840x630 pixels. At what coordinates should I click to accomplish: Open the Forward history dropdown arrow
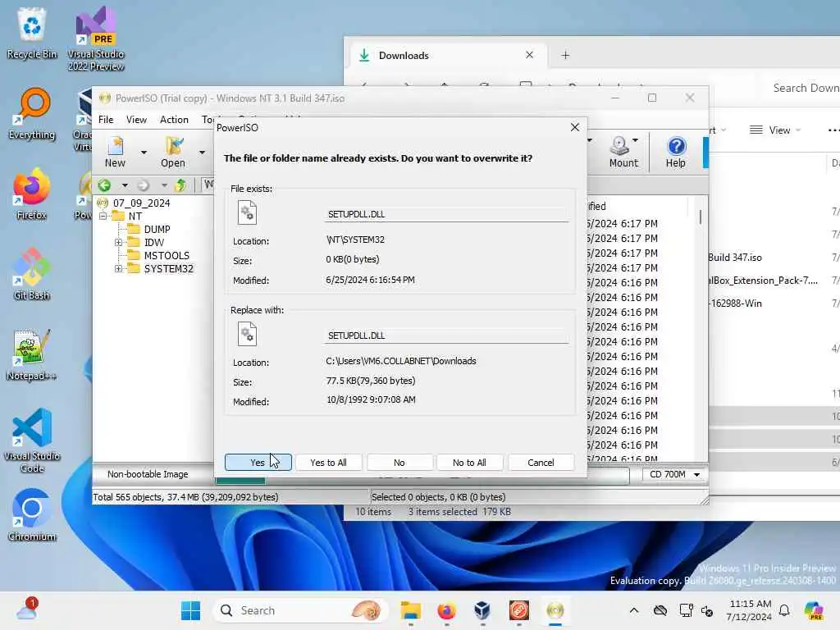[x=164, y=185]
